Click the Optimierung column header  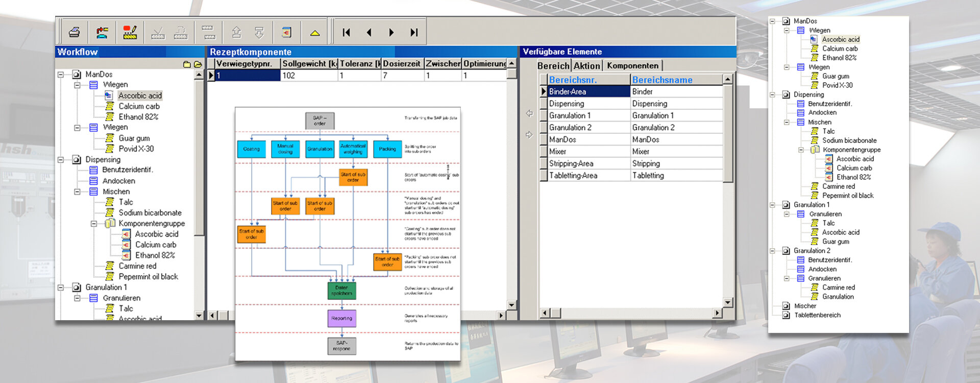[484, 63]
